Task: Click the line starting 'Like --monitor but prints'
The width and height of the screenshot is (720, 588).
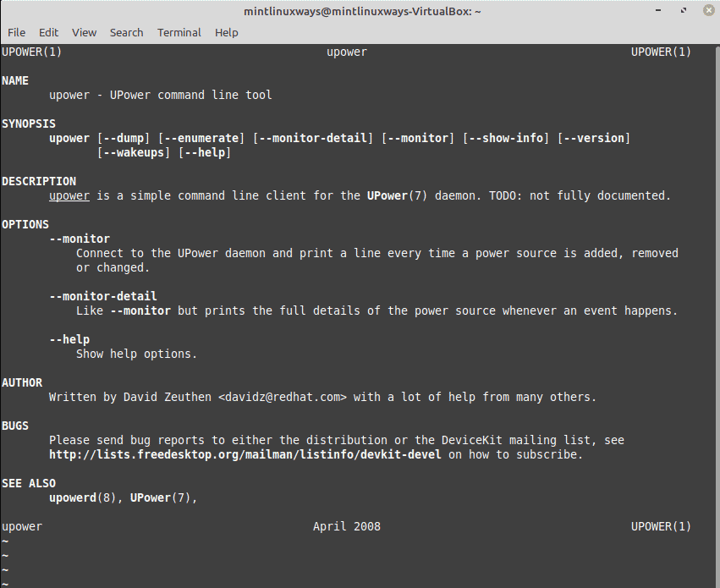Action: pos(377,310)
